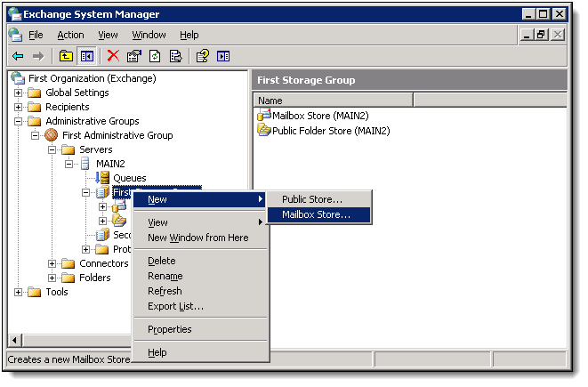Screen dimensions: 588x387
Task: Choose Mailbox Store... from the New submenu
Action: click(x=318, y=214)
